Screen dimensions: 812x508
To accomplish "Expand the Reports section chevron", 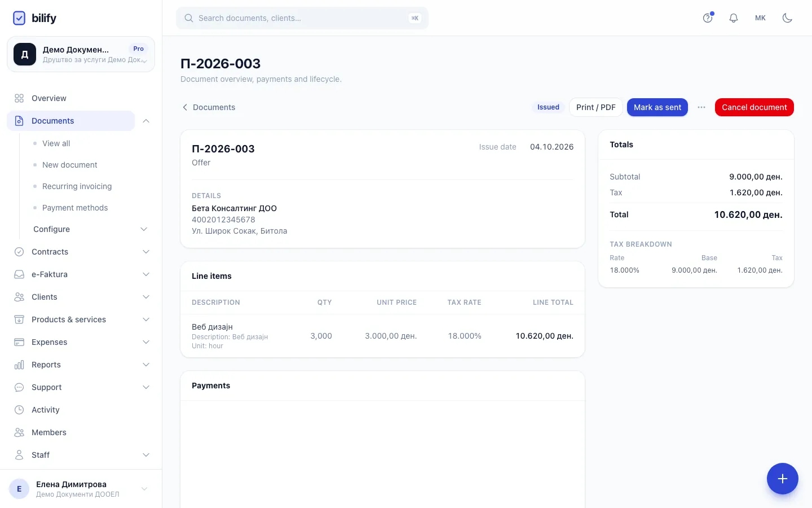I will [x=146, y=365].
